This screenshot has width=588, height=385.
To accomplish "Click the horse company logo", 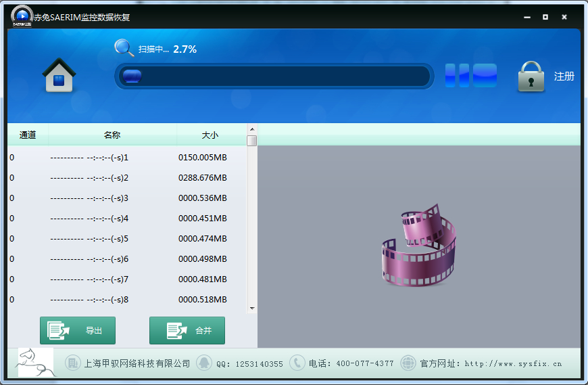I will [36, 362].
